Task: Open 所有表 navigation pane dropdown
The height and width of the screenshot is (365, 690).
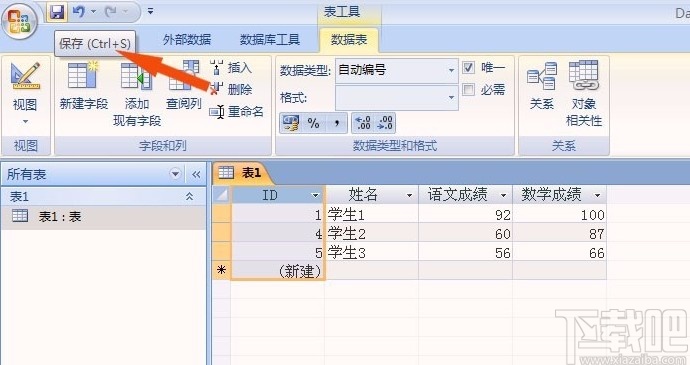Action: click(x=175, y=174)
